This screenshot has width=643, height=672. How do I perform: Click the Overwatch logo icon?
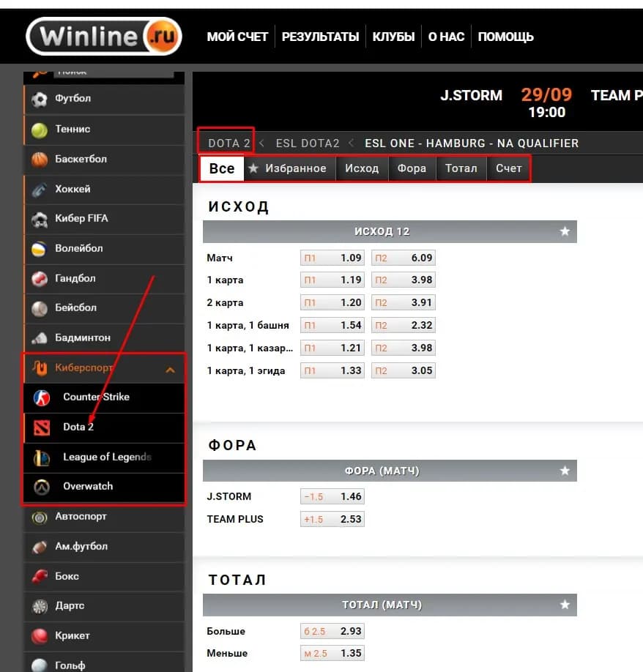pyautogui.click(x=42, y=487)
